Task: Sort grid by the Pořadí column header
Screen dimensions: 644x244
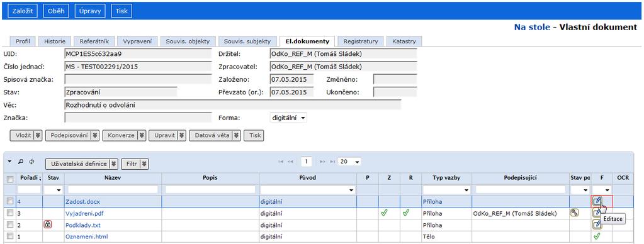Action: [29, 178]
